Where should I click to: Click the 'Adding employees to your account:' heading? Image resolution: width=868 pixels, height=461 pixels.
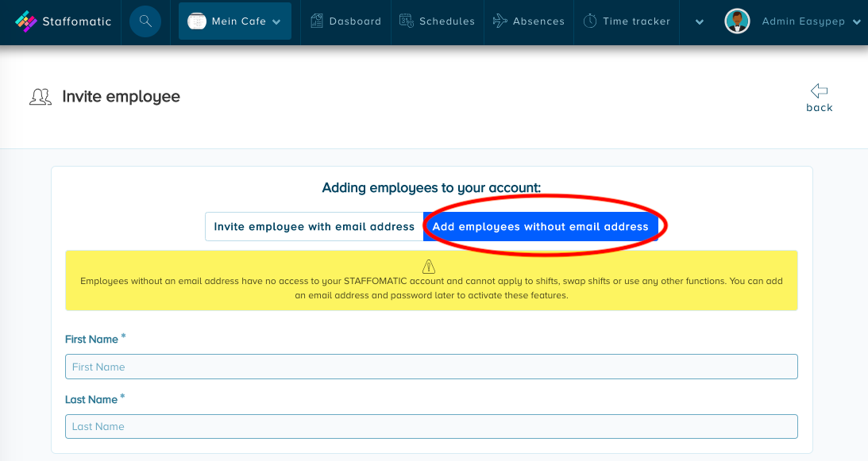431,187
